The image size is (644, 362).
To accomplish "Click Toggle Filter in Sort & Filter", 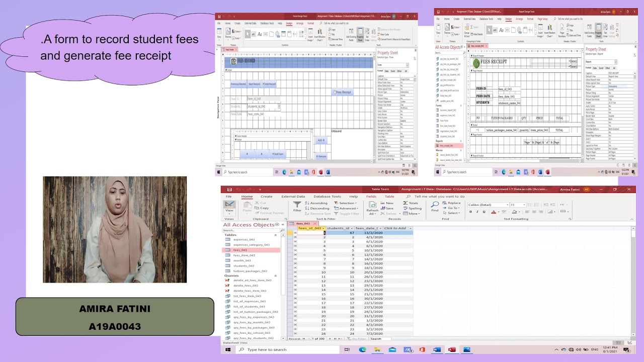I will coord(347,213).
